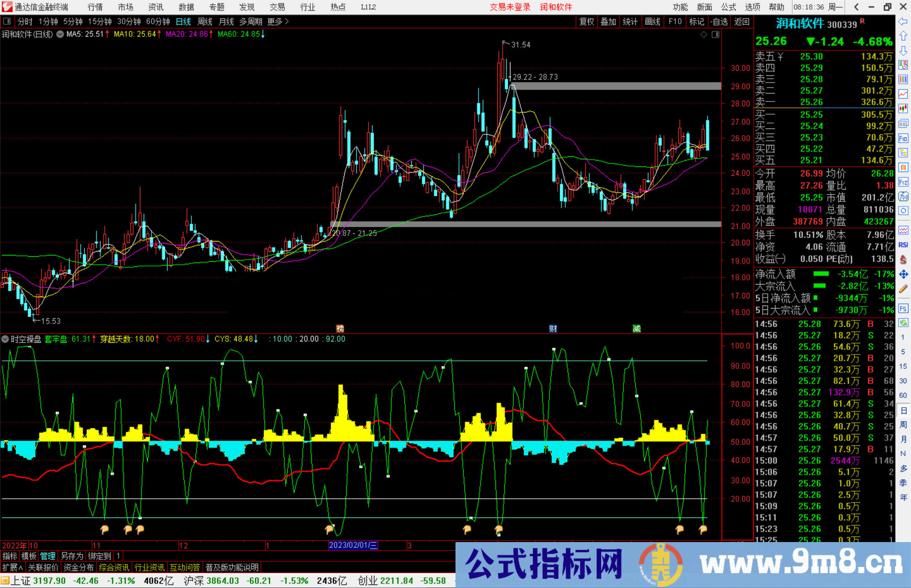
Task: Click the green 净流入额 flow bar gauge
Action: coord(820,274)
